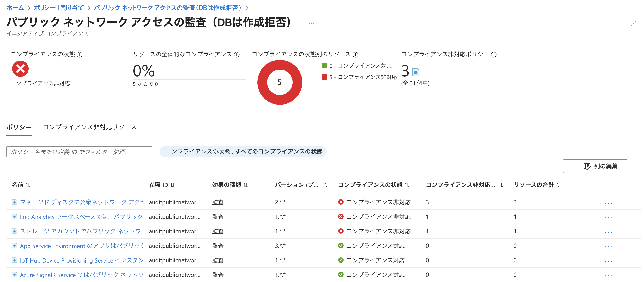Open row menu for Log Analytics policy
The width and height of the screenshot is (644, 282).
tap(608, 217)
